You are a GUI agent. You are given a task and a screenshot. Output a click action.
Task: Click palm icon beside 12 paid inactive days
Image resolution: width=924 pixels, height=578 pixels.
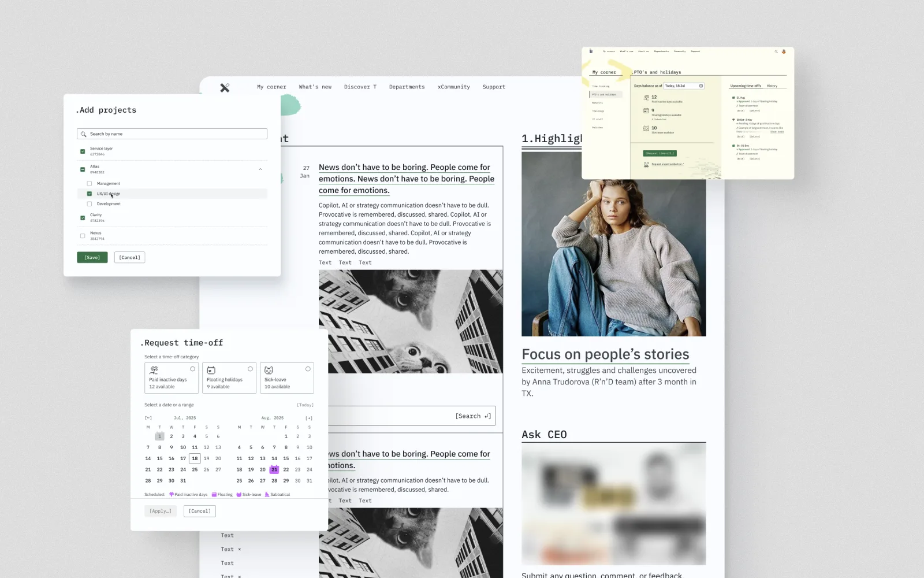646,98
